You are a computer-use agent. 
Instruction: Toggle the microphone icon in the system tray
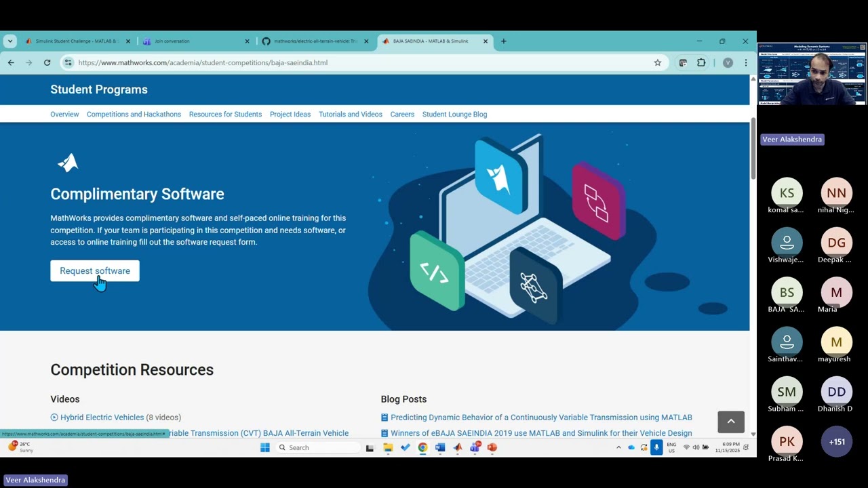pos(656,447)
